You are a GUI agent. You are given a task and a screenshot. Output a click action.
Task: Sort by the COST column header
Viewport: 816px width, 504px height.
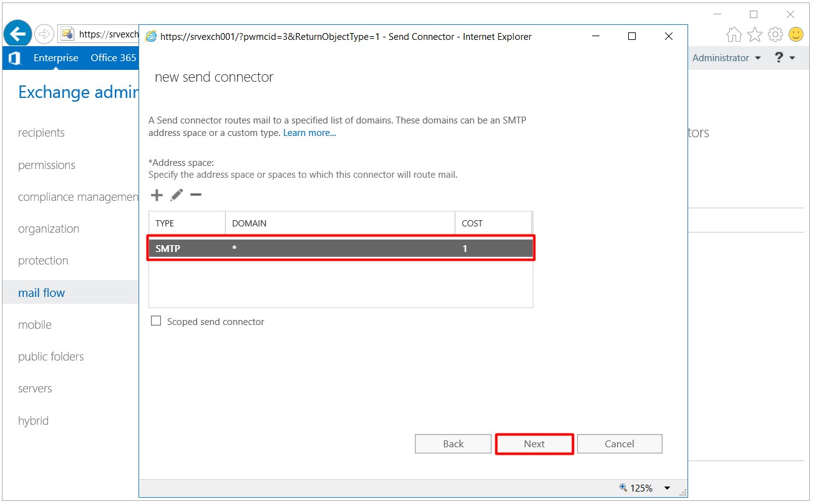(x=493, y=223)
